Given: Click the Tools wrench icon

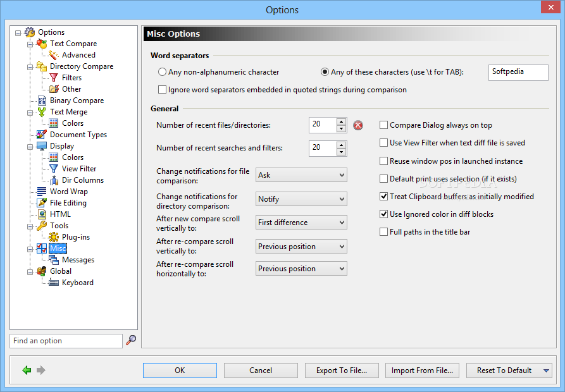Looking at the screenshot, I should 42,226.
